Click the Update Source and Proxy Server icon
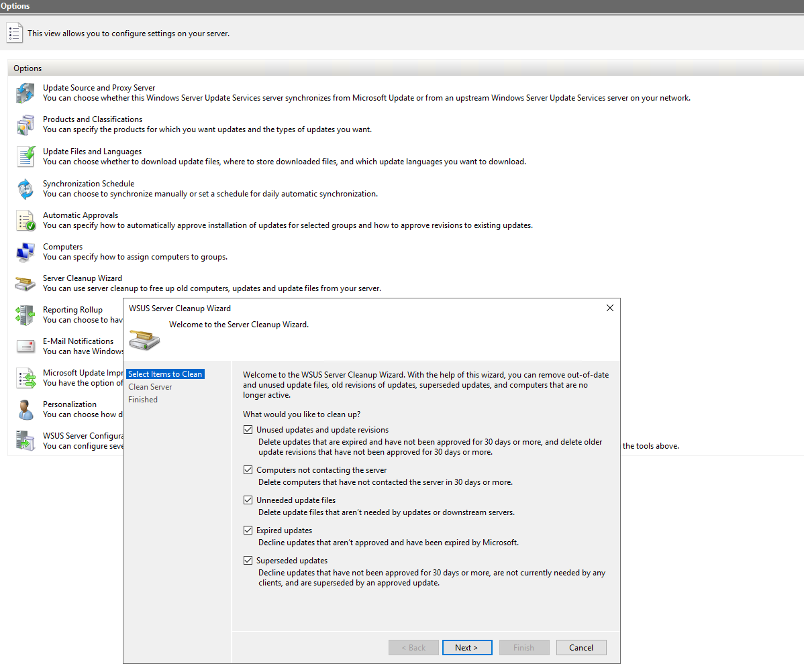The height and width of the screenshot is (672, 804). coord(25,93)
